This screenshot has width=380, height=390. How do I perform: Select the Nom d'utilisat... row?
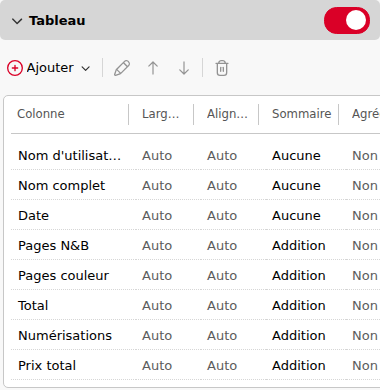coord(195,155)
